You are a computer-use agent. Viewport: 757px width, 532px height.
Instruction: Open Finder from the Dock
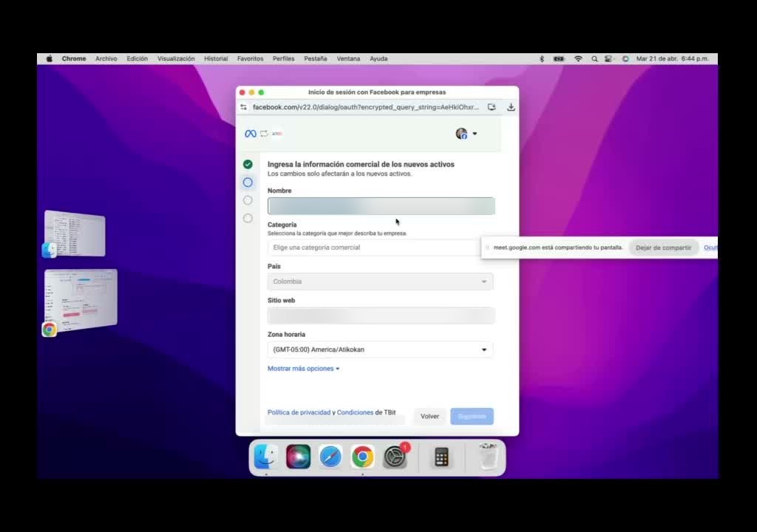pyautogui.click(x=266, y=457)
